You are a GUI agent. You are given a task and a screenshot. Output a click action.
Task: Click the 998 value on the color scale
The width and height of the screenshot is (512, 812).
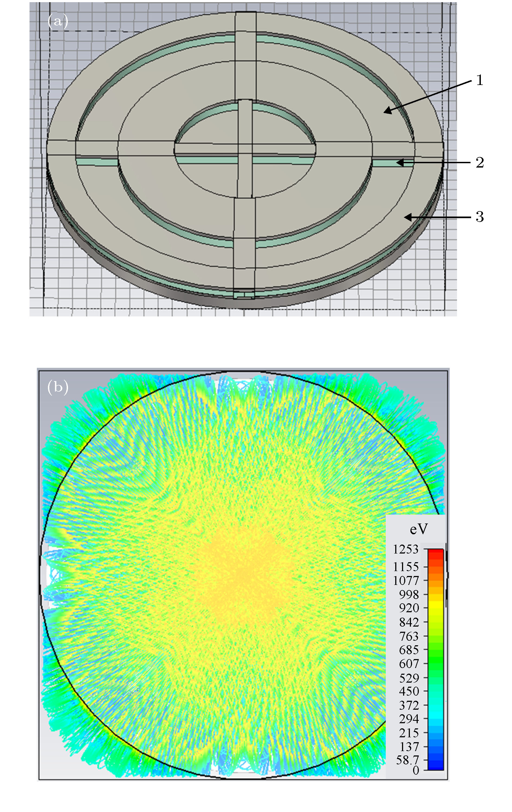[x=409, y=594]
